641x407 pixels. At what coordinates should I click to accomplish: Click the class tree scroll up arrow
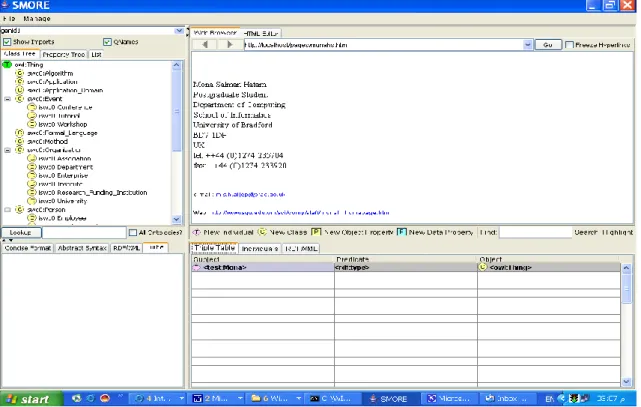pyautogui.click(x=177, y=65)
